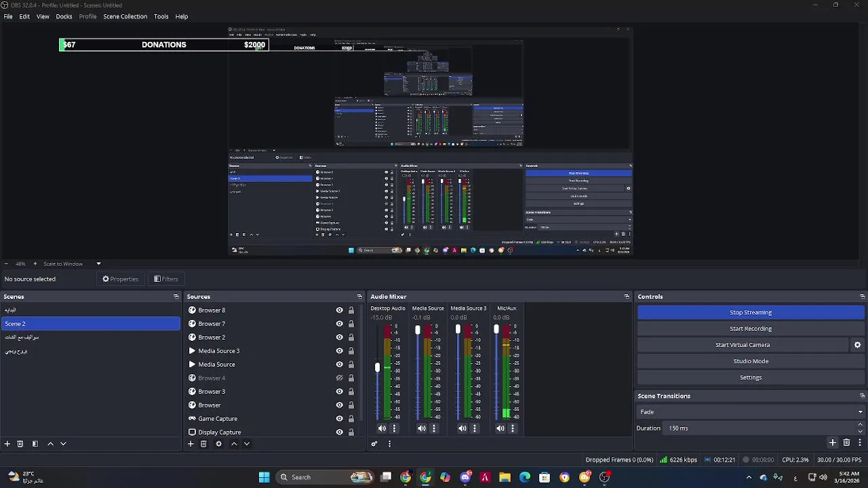Viewport: 868px width, 488px height.
Task: Hide the Browser 8 source
Action: (x=340, y=310)
